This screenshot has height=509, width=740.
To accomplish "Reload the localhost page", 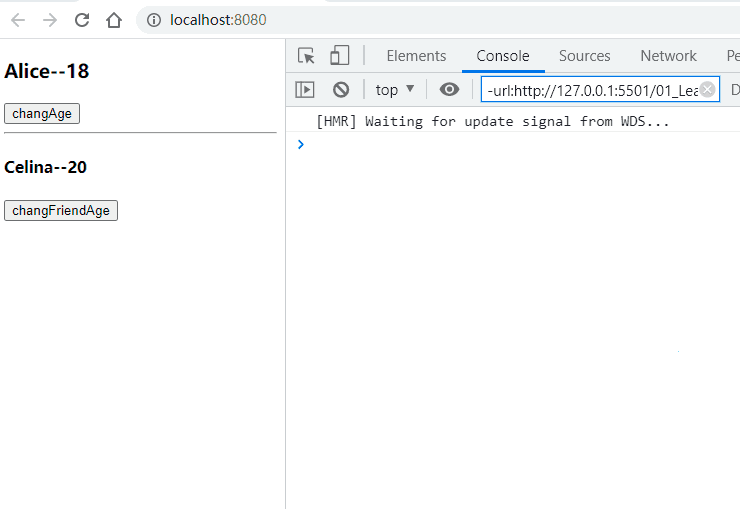I will pyautogui.click(x=82, y=20).
